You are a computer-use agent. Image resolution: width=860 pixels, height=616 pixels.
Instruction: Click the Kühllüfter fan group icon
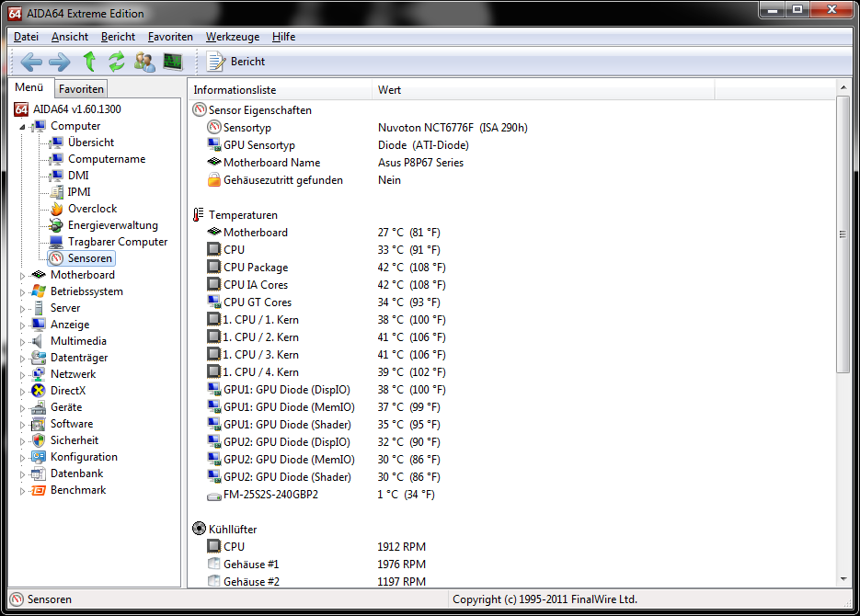(x=199, y=529)
